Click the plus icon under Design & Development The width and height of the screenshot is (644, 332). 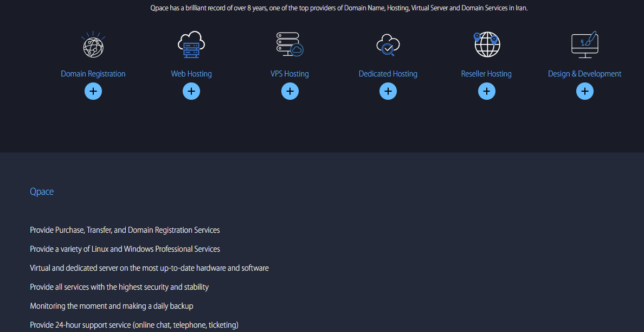point(585,91)
